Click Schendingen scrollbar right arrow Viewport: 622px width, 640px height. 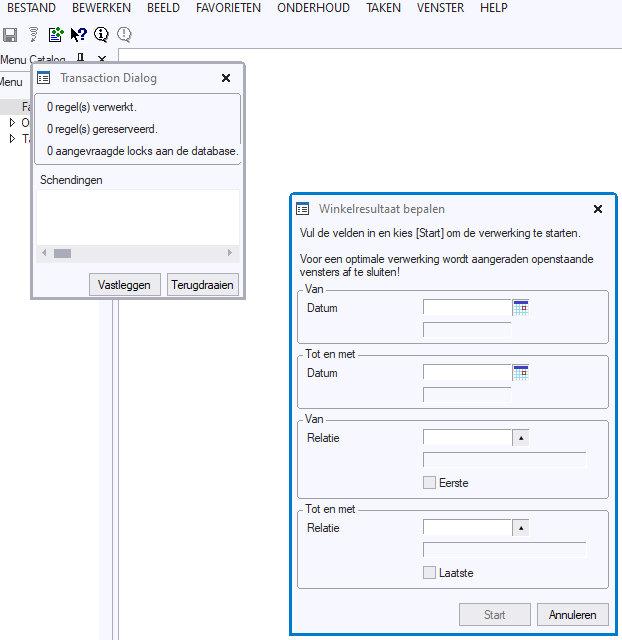230,253
